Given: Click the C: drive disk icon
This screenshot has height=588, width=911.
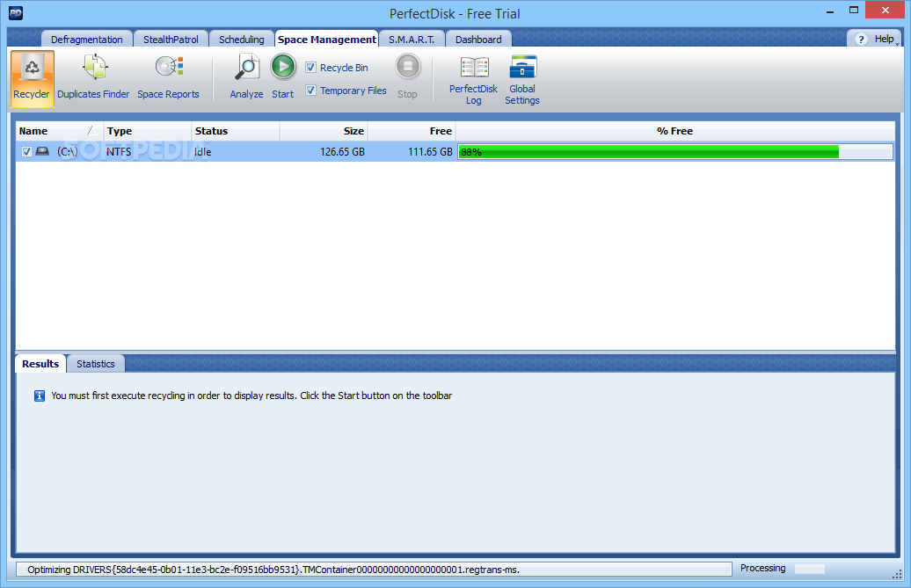Looking at the screenshot, I should click(42, 151).
